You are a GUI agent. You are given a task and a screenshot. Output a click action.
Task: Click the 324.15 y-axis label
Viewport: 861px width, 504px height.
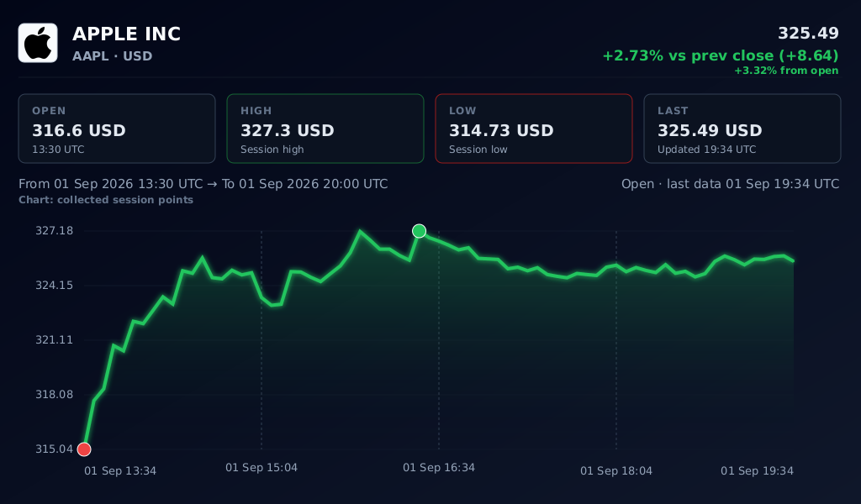click(x=55, y=285)
